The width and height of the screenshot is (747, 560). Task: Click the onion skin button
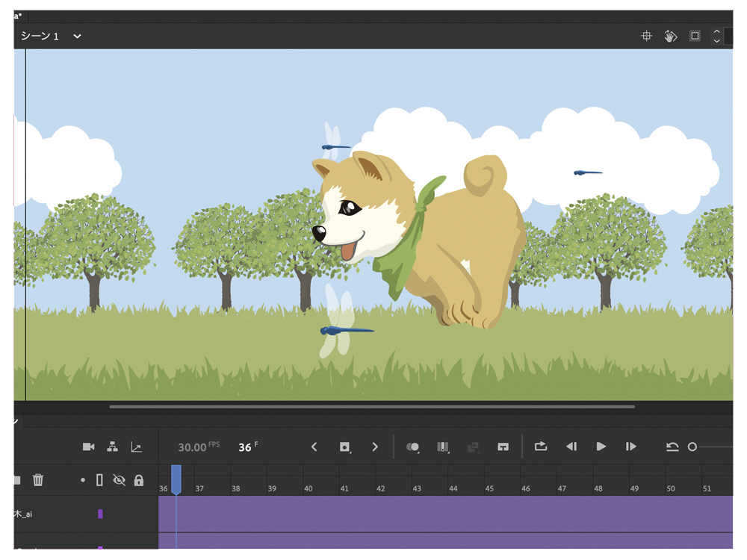pyautogui.click(x=412, y=447)
